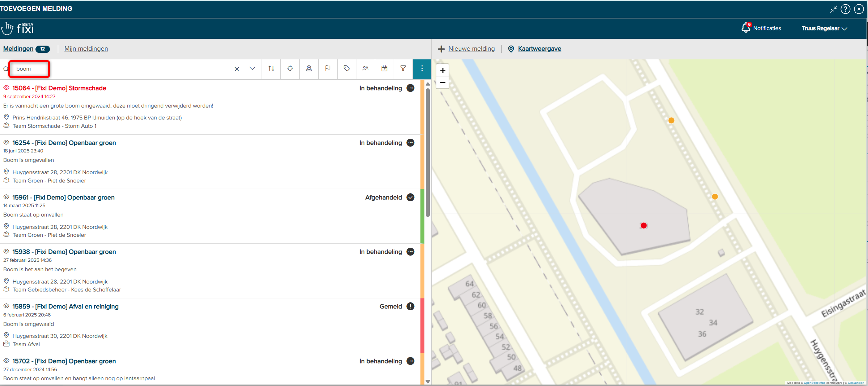Image resolution: width=868 pixels, height=386 pixels.
Task: Open status icon of melding 15702
Action: (x=410, y=361)
